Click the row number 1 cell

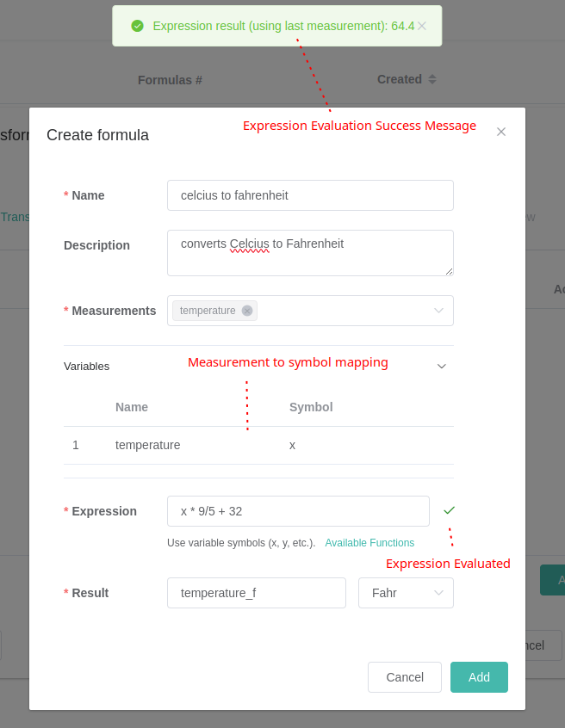[76, 445]
